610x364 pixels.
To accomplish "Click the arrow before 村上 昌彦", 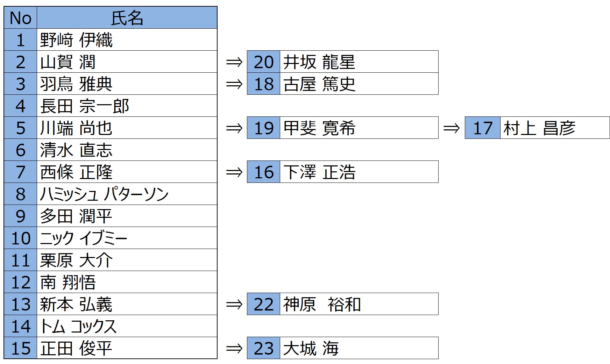I will (452, 128).
